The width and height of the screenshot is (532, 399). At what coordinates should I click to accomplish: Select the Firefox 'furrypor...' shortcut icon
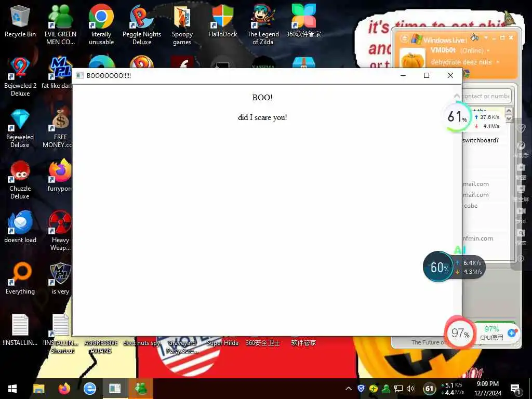click(x=60, y=171)
